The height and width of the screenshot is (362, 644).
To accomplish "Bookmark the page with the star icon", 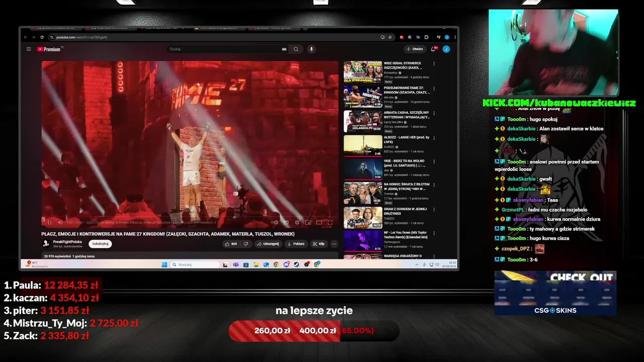I will click(x=390, y=37).
